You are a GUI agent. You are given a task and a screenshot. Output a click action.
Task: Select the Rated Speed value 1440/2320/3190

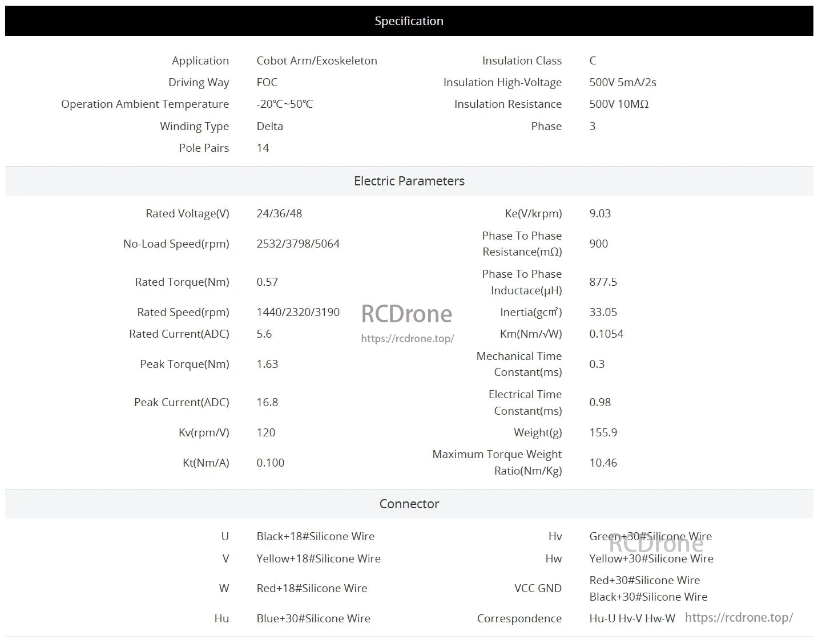click(x=298, y=312)
